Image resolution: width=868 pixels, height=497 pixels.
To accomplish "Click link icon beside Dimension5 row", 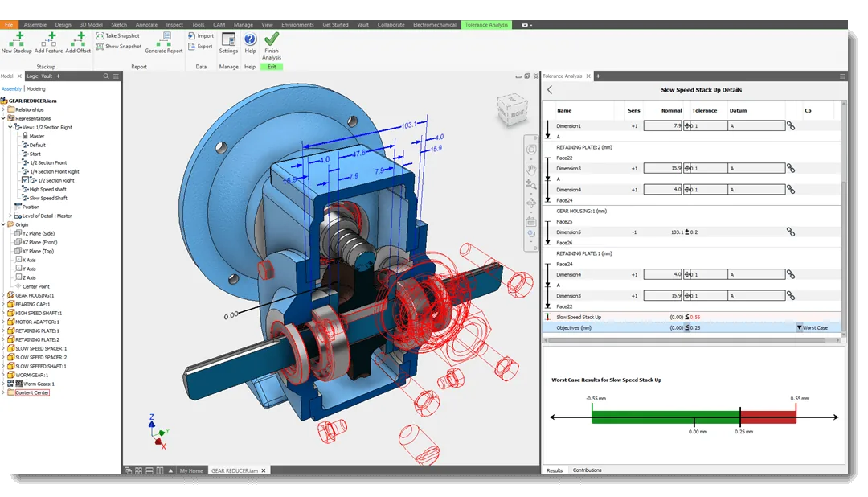I will [x=791, y=232].
